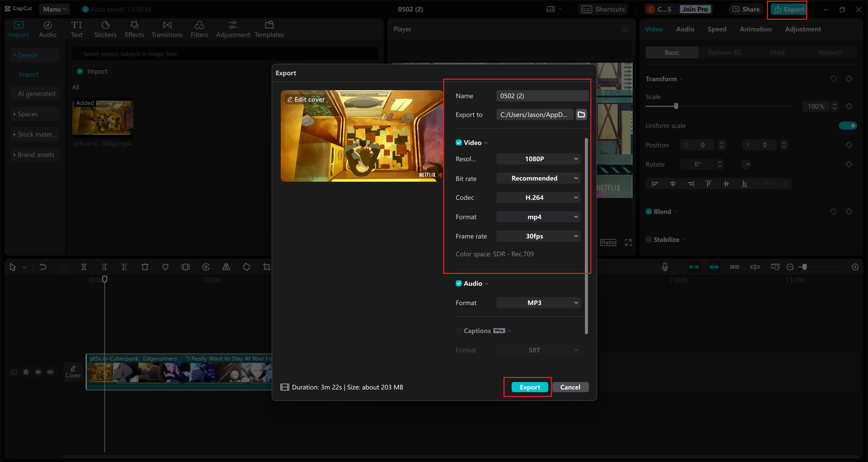The image size is (868, 462).
Task: Click the Text tool icon
Action: click(x=76, y=29)
